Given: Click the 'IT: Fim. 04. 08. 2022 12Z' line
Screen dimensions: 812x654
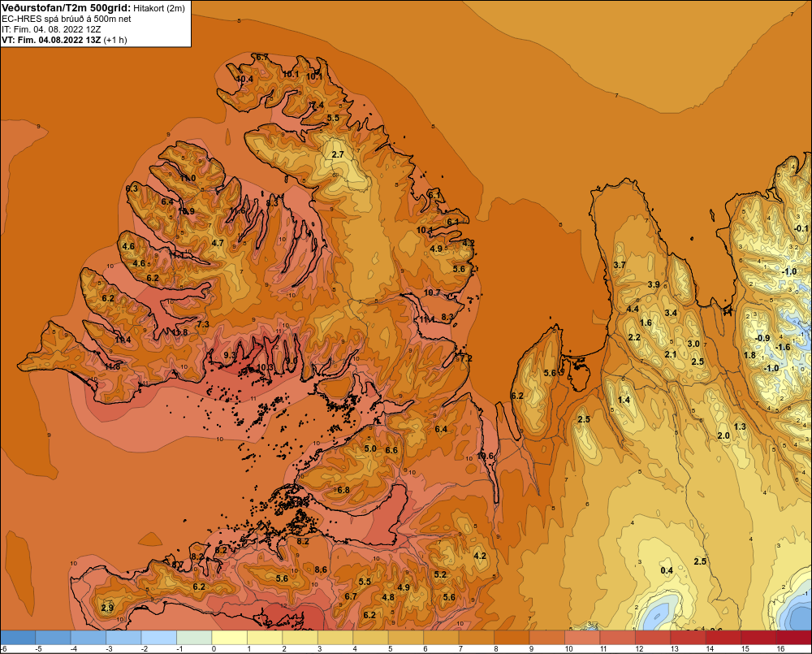Looking at the screenshot, I should (x=51, y=29).
